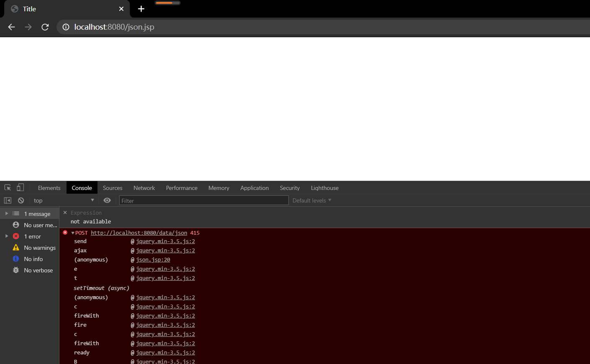Open the Default levels dropdown
This screenshot has height=364, width=590.
[x=312, y=200]
